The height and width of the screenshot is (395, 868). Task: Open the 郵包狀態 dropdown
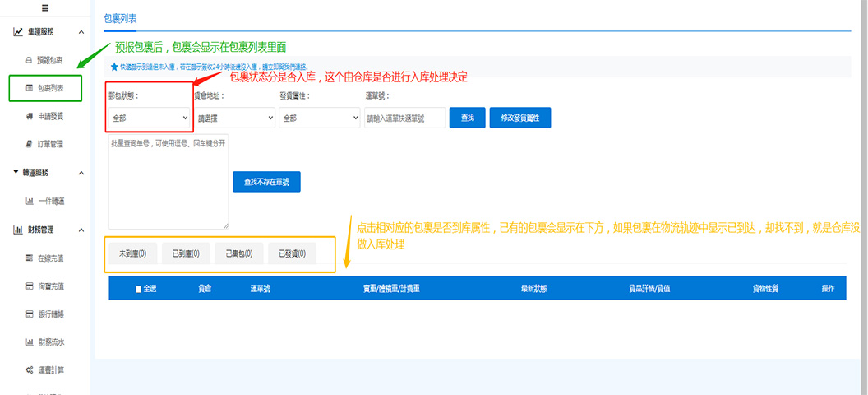(x=150, y=118)
